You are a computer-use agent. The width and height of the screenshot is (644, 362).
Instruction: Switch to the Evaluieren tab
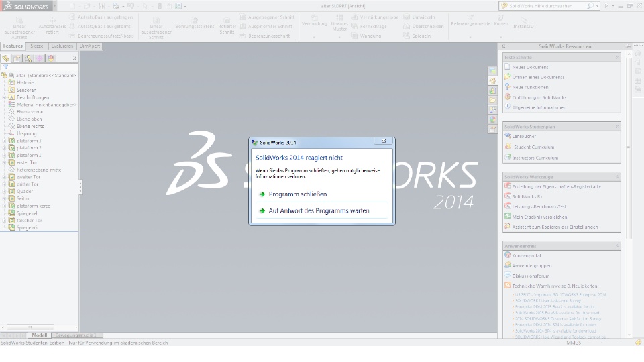(x=62, y=46)
